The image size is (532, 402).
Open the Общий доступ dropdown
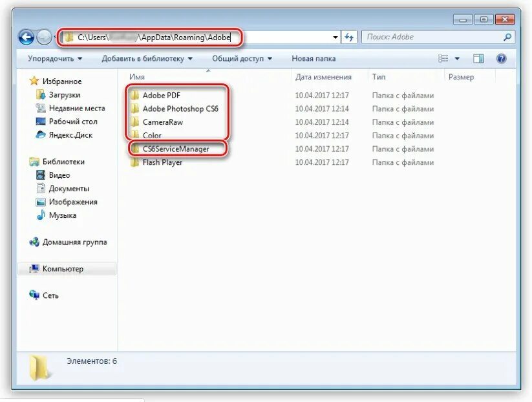click(x=242, y=59)
